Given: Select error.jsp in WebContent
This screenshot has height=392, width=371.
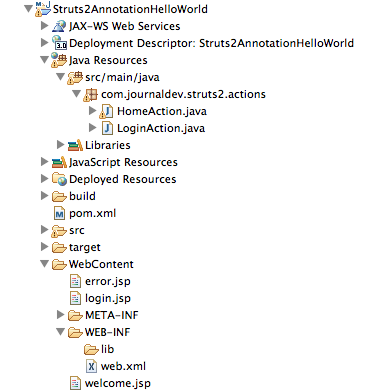Looking at the screenshot, I should pos(100,281).
